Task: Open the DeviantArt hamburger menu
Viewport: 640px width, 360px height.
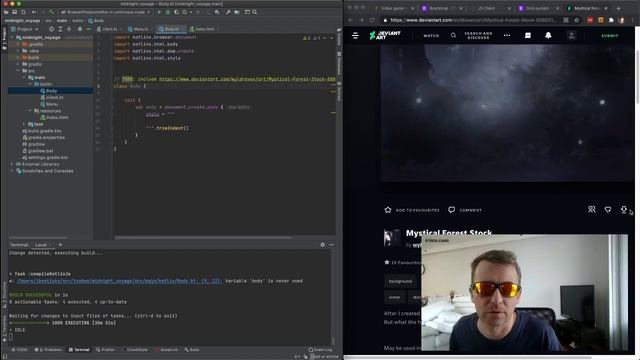Action: point(356,36)
